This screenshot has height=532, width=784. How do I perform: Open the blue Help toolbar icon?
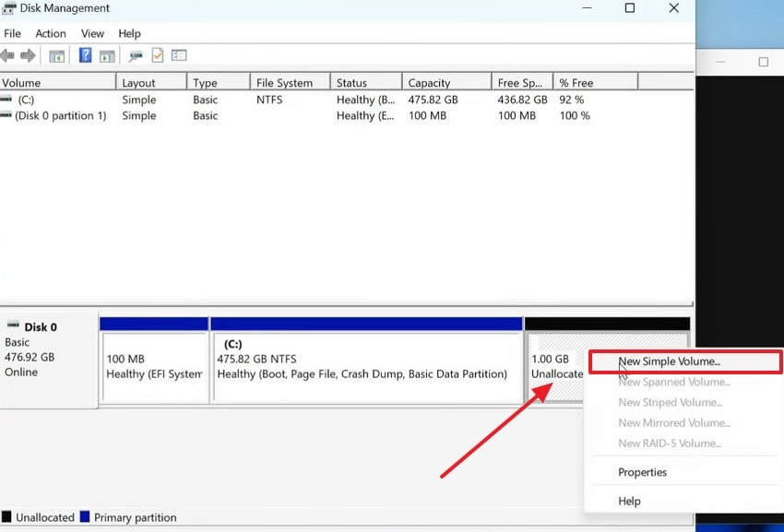(x=86, y=55)
